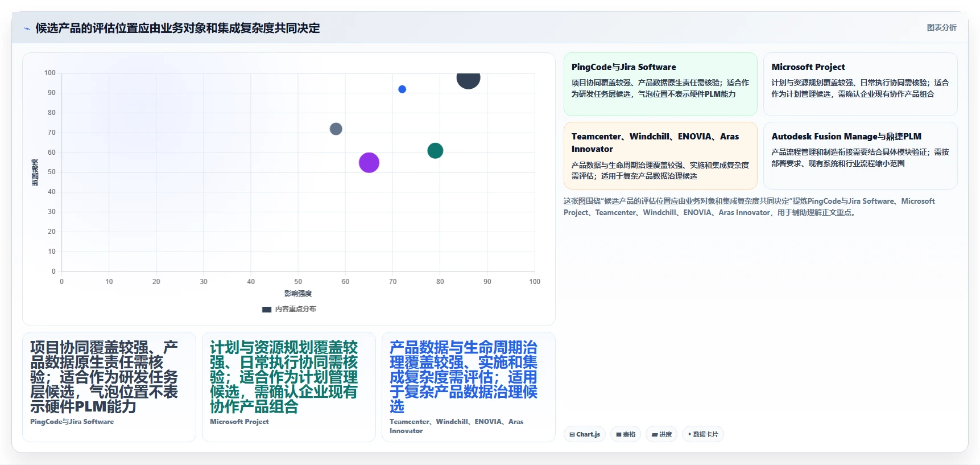The image size is (980, 465).
Task: Click the icon inside 表格 chip
Action: coord(619,435)
